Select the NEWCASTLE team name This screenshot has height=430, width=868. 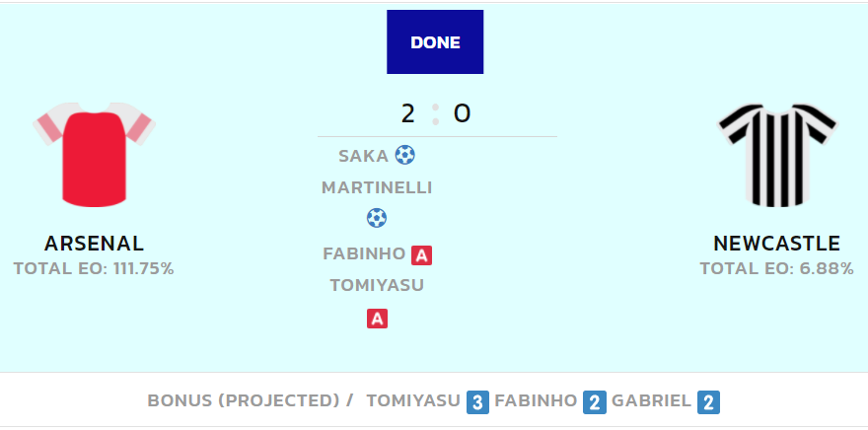[776, 244]
